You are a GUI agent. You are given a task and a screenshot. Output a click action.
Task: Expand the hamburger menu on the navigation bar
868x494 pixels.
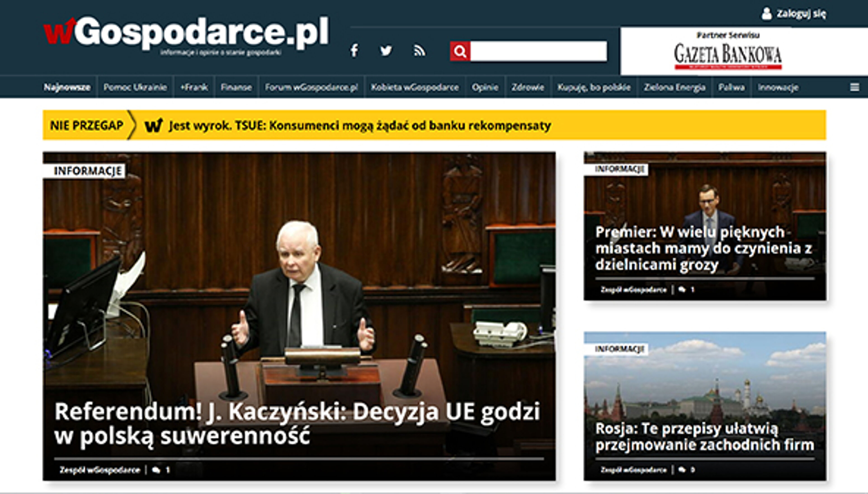855,87
